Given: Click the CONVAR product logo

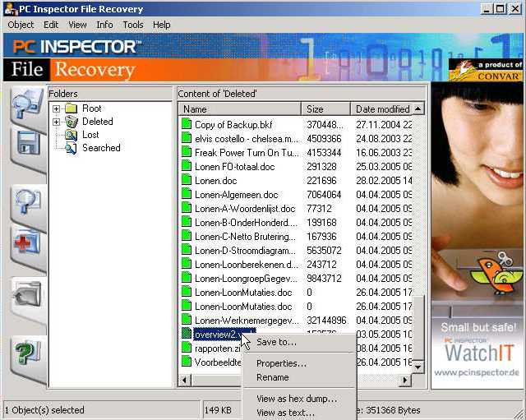Looking at the screenshot, I should (486, 71).
